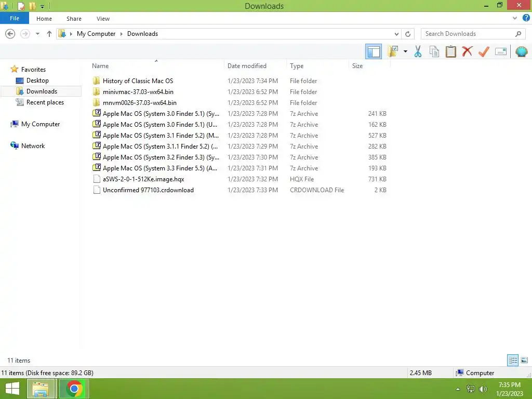Viewport: 532px width, 399px height.
Task: Select Downloads in the navigation pane
Action: [42, 91]
